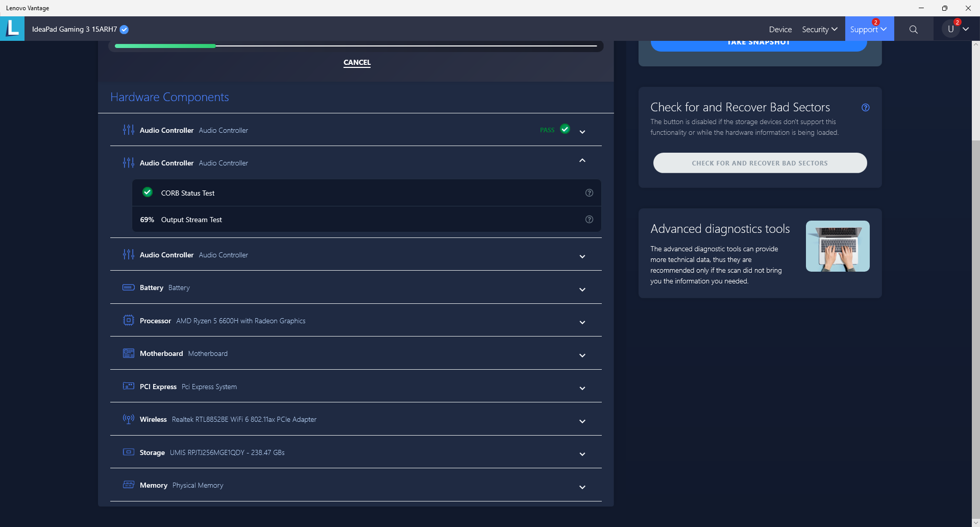
Task: Cancel the running hardware scan
Action: click(357, 62)
